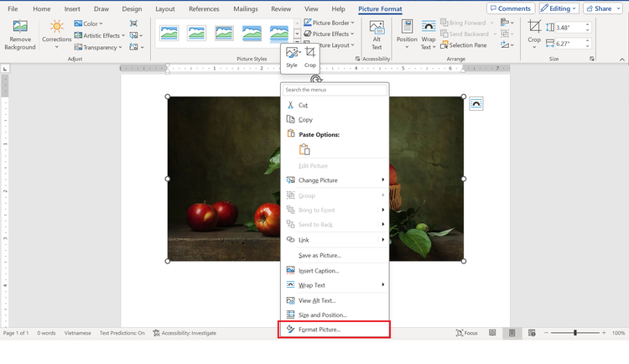Click the zoom out minus button
This screenshot has height=364, width=629.
546,333
